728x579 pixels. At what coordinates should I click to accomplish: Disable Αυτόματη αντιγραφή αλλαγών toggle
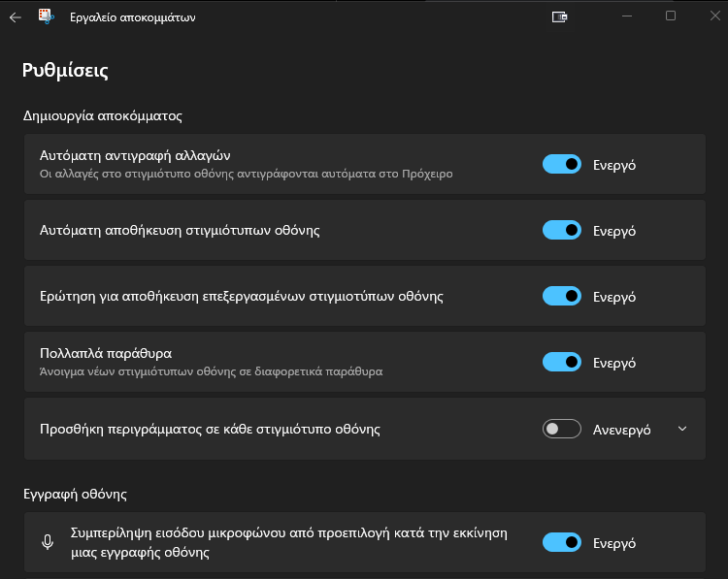[x=562, y=164]
